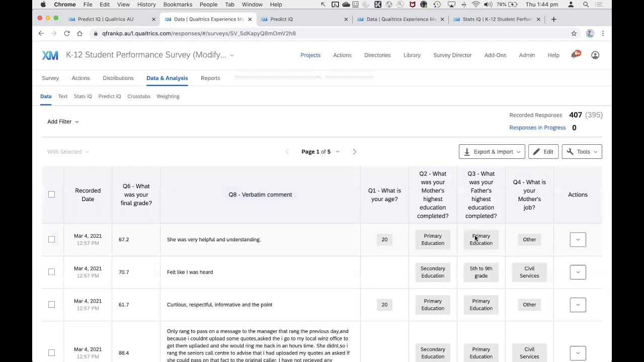Reload the page

click(66, 33)
